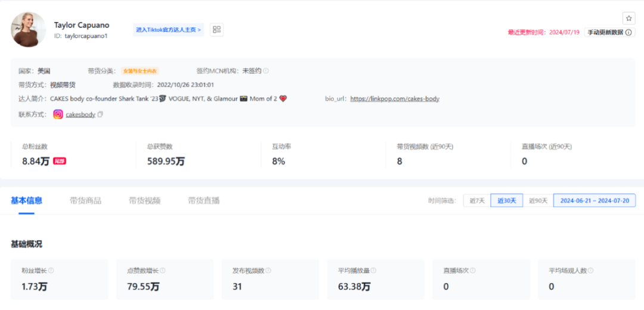Image resolution: width=644 pixels, height=310 pixels.
Task: Select the 近30天 time filter
Action: pos(507,200)
